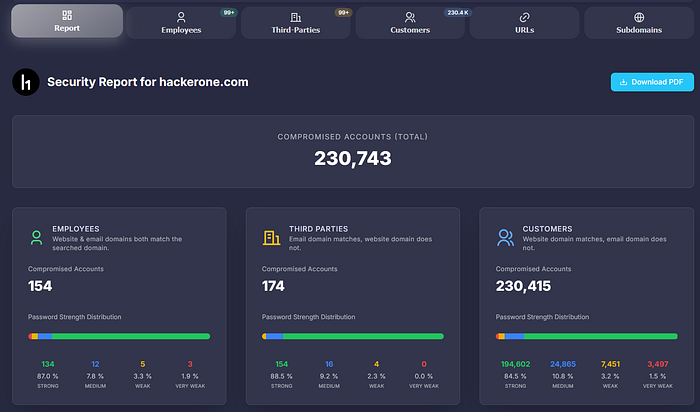700x412 pixels.
Task: Click the yellow Third Parties building icon
Action: pos(271,238)
